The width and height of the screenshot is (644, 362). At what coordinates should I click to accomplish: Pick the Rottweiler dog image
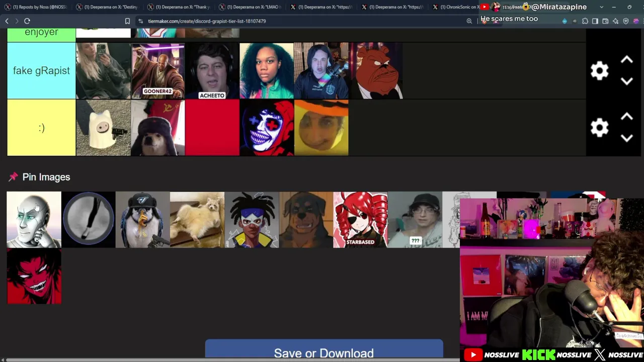coord(306,220)
